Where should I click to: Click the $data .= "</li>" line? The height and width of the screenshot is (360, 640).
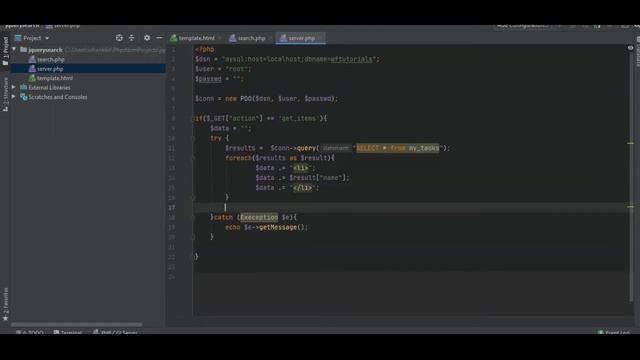pyautogui.click(x=287, y=188)
